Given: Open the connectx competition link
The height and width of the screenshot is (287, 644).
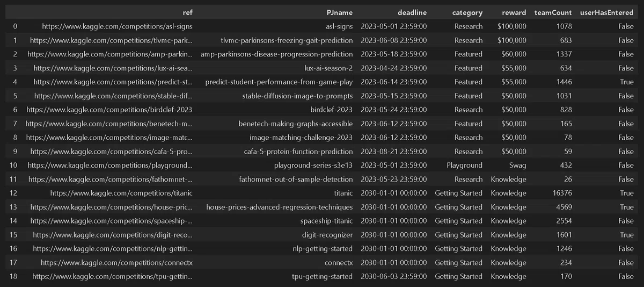Looking at the screenshot, I should click(x=116, y=263).
